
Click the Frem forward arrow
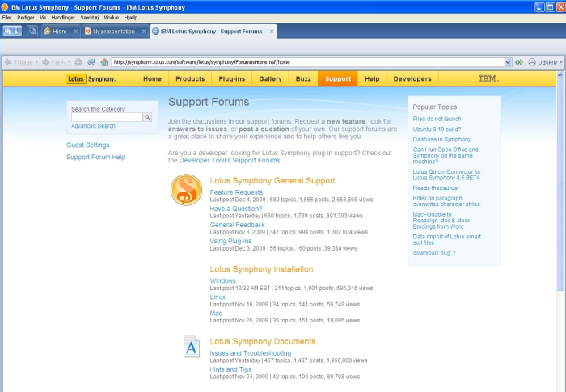point(45,62)
